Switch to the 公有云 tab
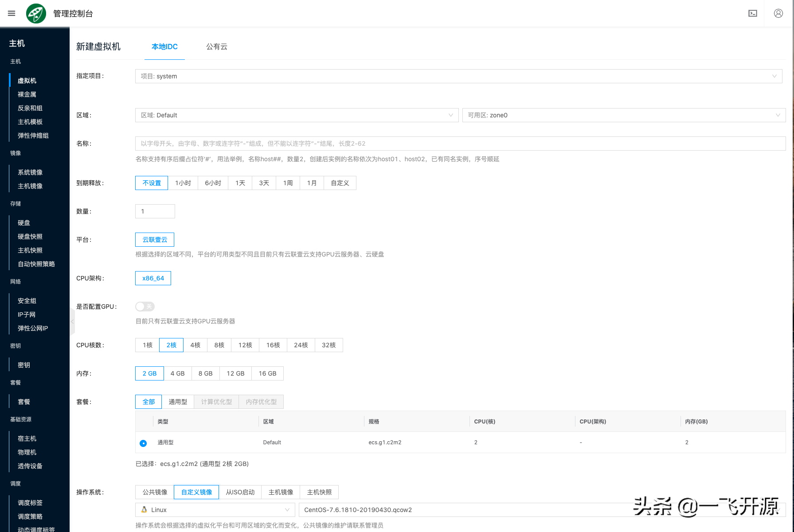 pos(217,47)
